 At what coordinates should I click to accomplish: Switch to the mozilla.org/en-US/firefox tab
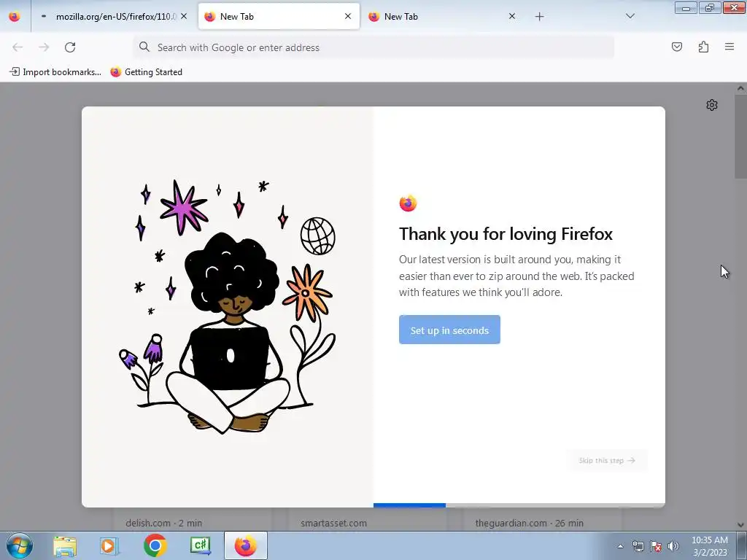click(x=113, y=17)
